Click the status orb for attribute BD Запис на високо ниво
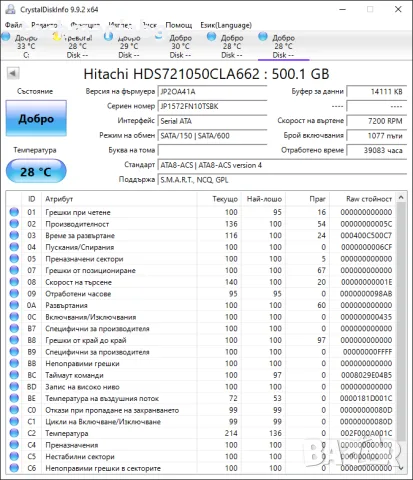Viewport: 413px width, 480px height. [14, 387]
